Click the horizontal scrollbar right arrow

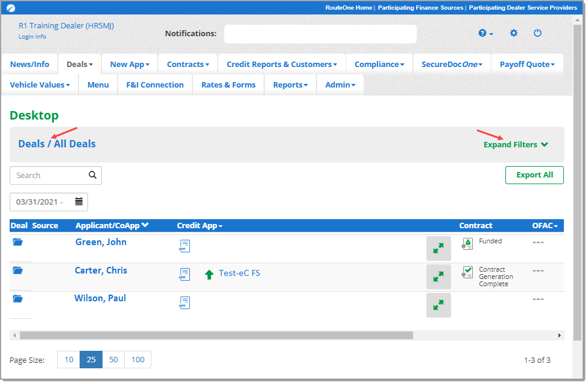tap(560, 335)
